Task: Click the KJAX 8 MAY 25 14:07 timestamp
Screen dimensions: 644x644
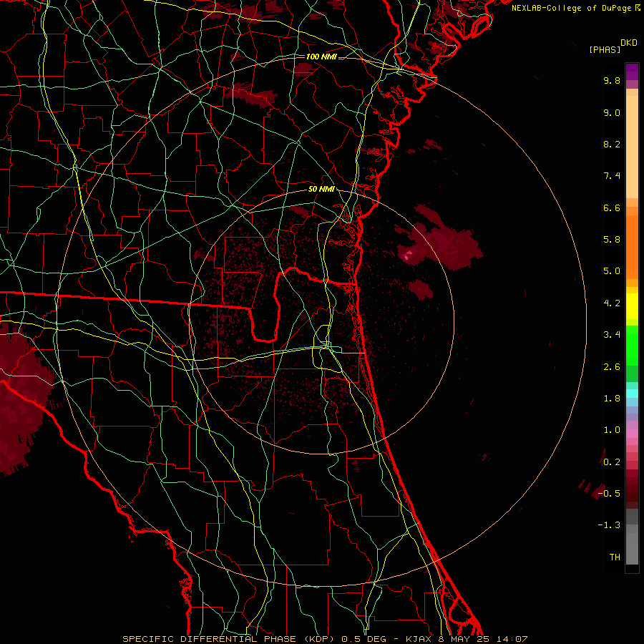Action: 467,639
